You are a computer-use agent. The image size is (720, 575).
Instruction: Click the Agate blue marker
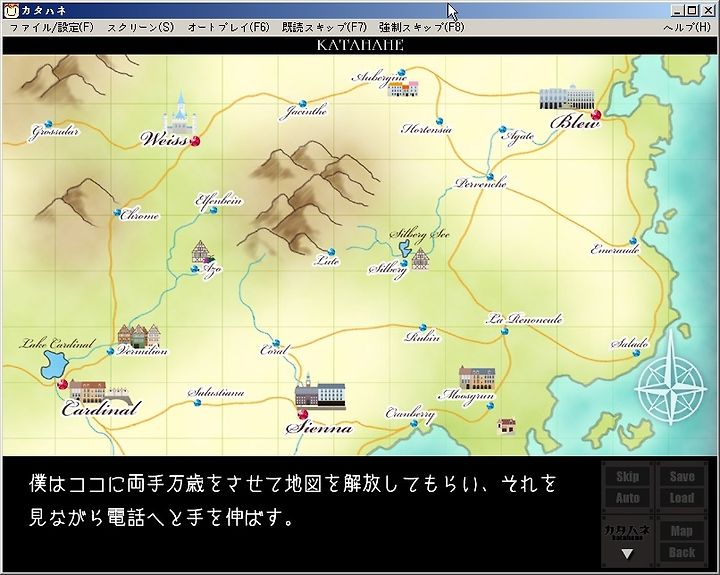tap(502, 130)
